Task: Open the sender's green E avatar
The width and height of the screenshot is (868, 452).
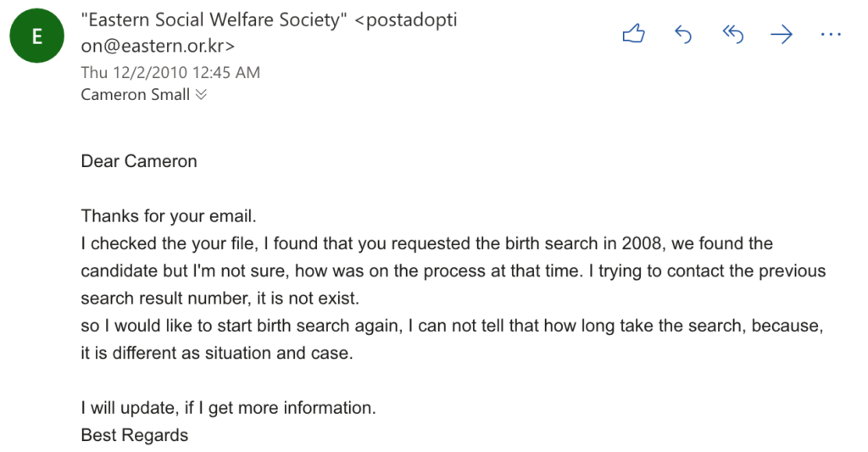Action: pos(36,36)
